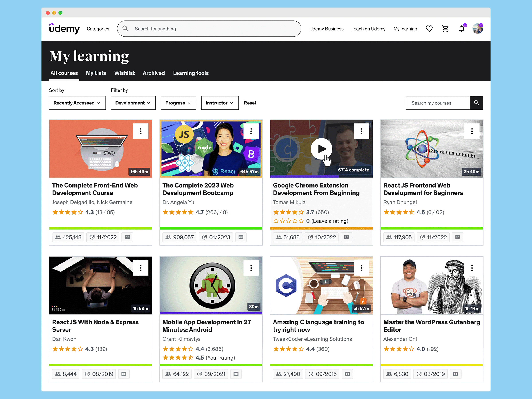Screen dimensions: 532x399
Task: Open the Categories menu
Action: 98,29
